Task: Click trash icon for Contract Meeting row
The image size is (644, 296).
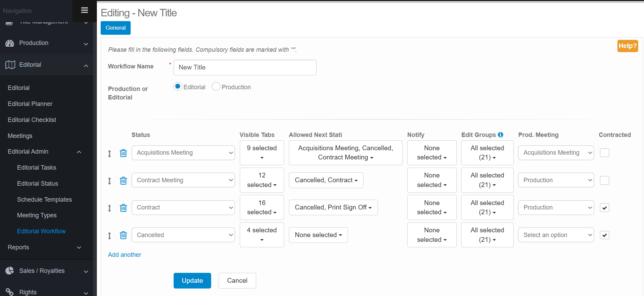Action: click(123, 181)
